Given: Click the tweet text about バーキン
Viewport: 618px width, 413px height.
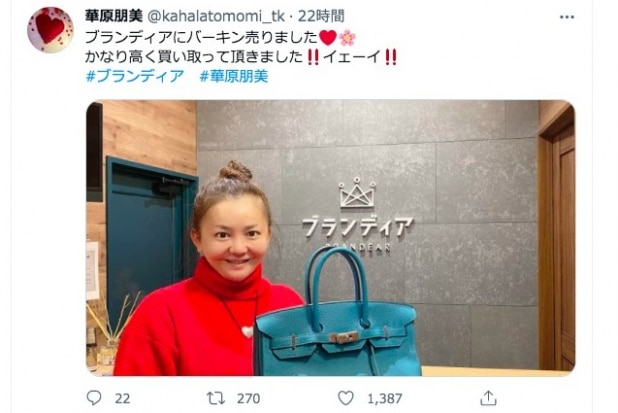Looking at the screenshot, I should pos(201,37).
